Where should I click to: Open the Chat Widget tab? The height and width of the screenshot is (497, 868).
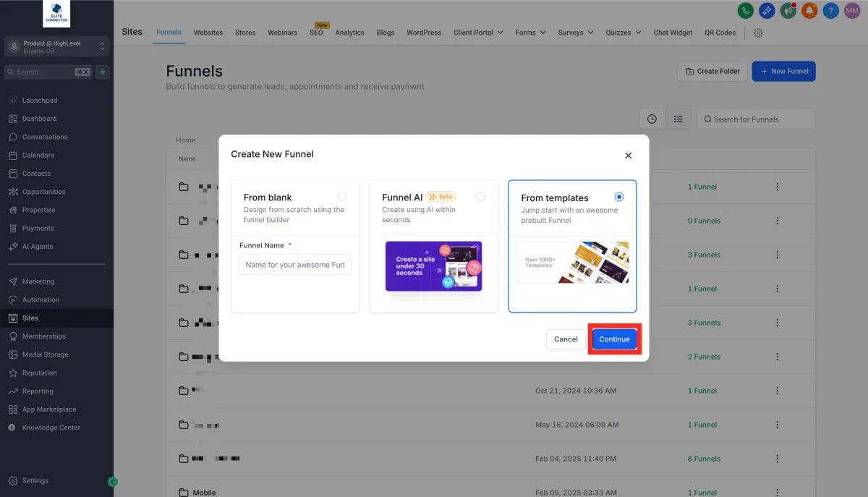click(x=673, y=33)
